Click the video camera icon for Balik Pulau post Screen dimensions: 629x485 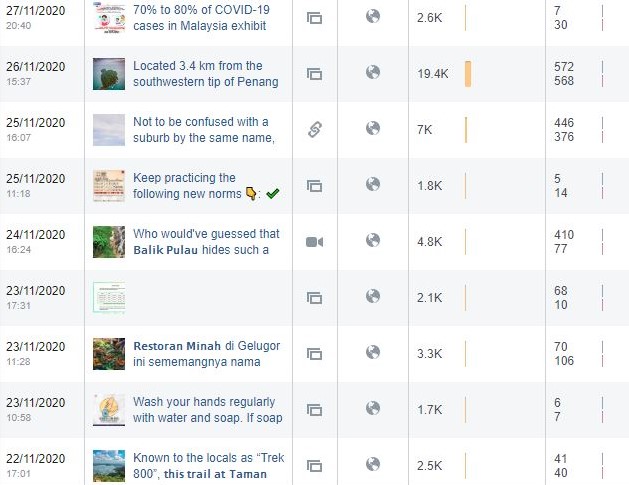[314, 242]
